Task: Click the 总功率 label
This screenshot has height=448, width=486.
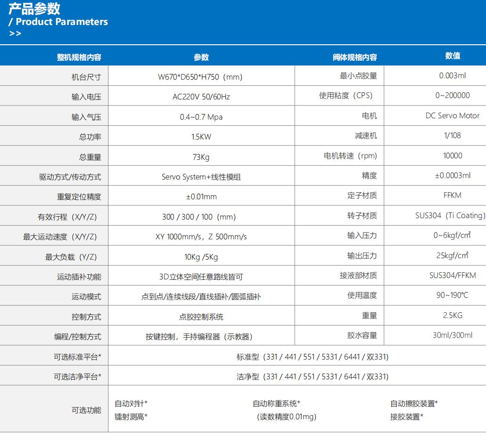Action: point(90,137)
